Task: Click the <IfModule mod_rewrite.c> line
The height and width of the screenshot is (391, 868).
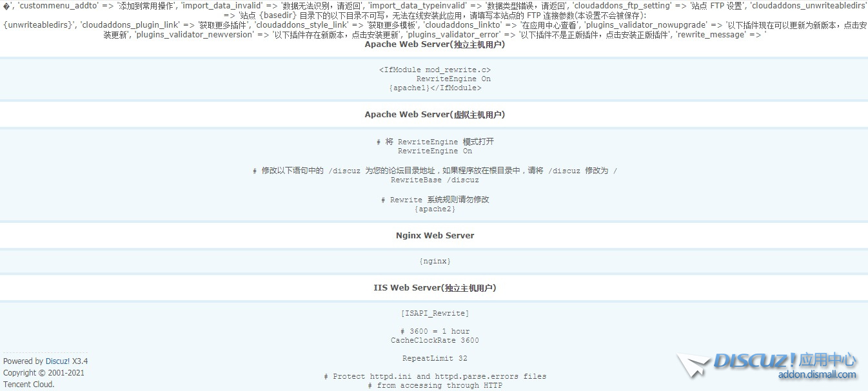Action: tap(435, 70)
